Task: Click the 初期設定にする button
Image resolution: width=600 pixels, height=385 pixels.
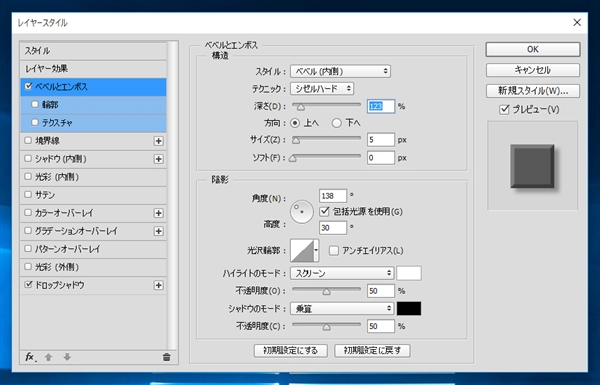Action: tap(290, 351)
